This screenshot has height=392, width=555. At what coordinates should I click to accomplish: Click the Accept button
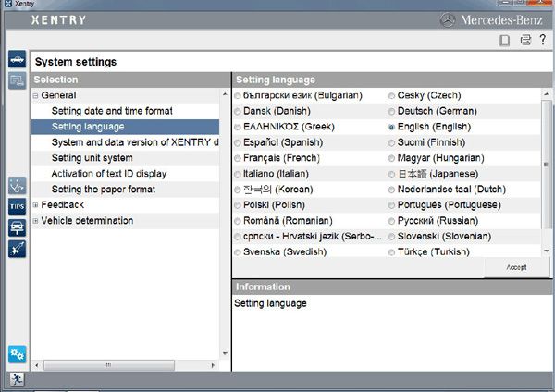click(516, 268)
